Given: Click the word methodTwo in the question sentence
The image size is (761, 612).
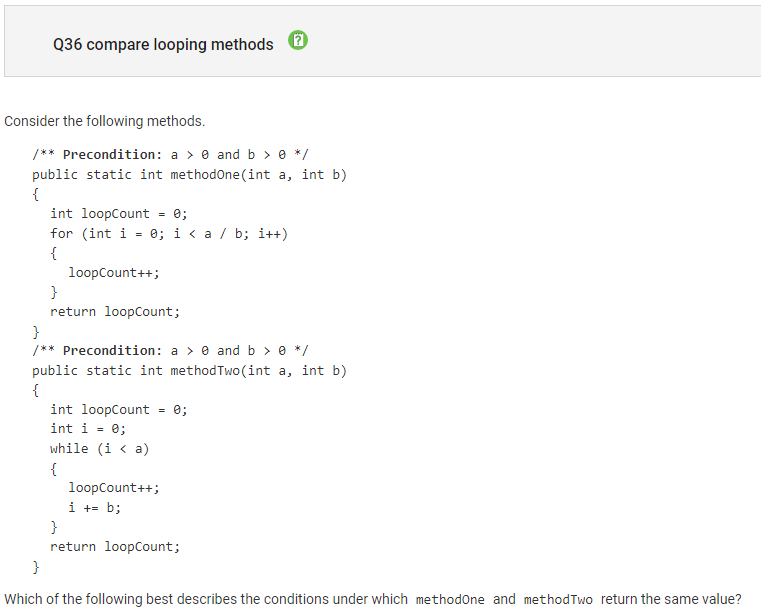Looking at the screenshot, I should (558, 600).
